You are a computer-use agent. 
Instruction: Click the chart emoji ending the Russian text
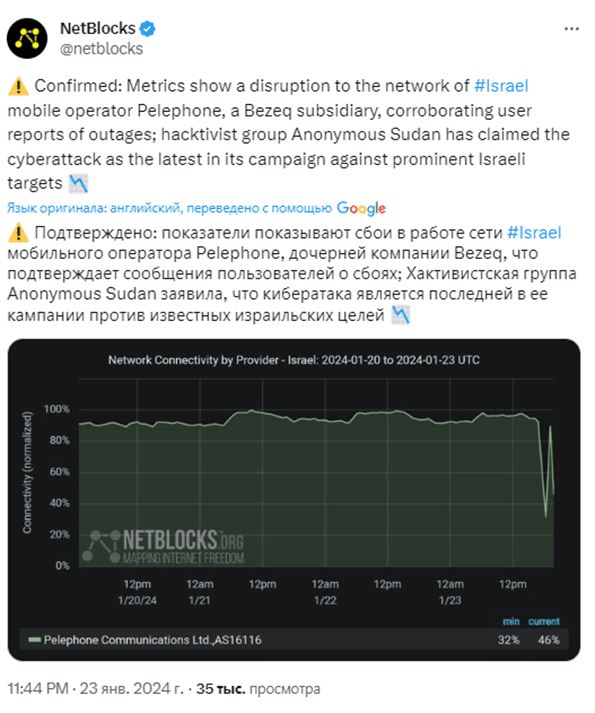click(x=401, y=315)
